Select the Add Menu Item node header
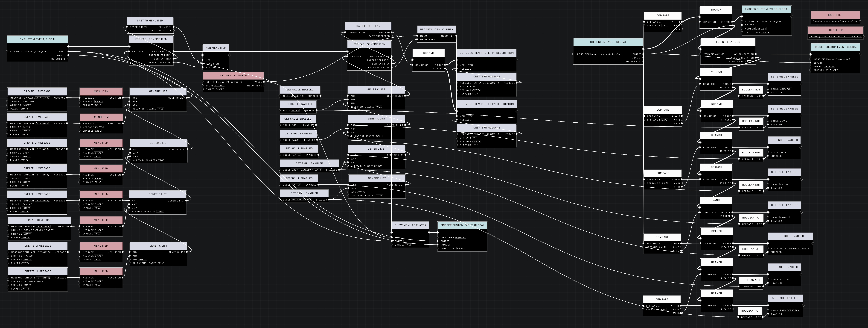 216,48
